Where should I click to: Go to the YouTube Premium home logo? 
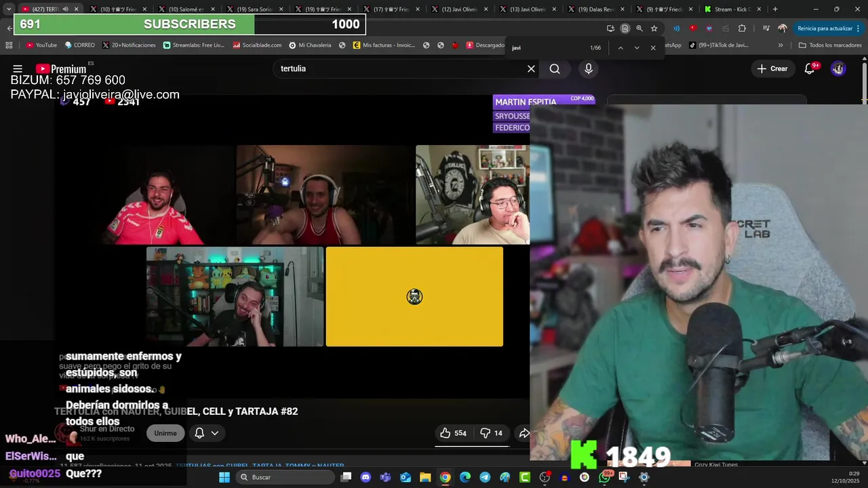tap(61, 68)
